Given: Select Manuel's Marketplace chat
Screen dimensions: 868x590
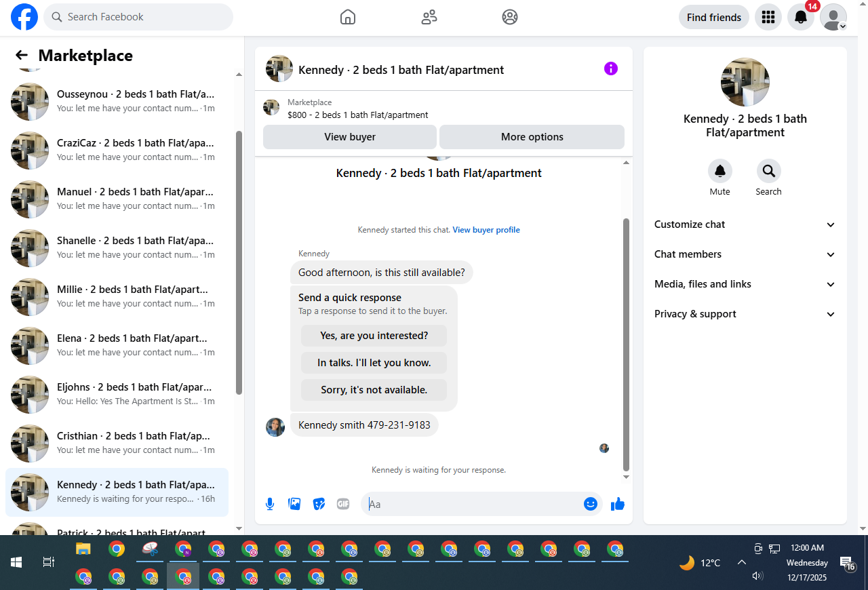Looking at the screenshot, I should [117, 199].
